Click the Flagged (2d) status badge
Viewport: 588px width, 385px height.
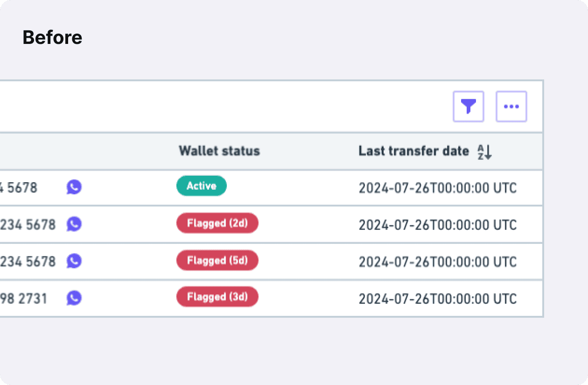pyautogui.click(x=217, y=223)
